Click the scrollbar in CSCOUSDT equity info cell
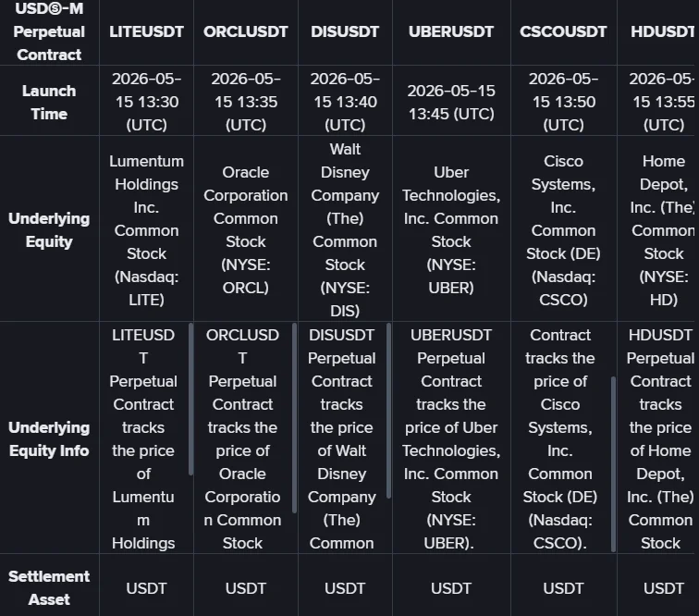This screenshot has height=616, width=699. coord(613,464)
